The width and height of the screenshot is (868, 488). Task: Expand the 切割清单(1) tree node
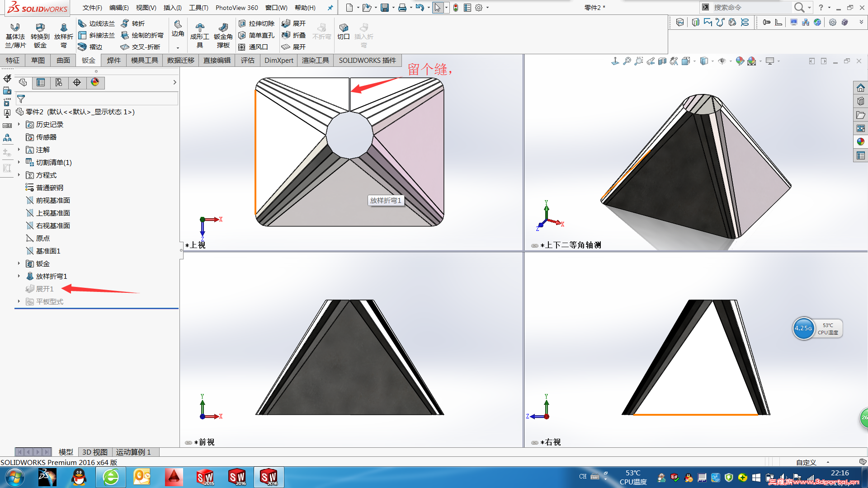point(19,162)
